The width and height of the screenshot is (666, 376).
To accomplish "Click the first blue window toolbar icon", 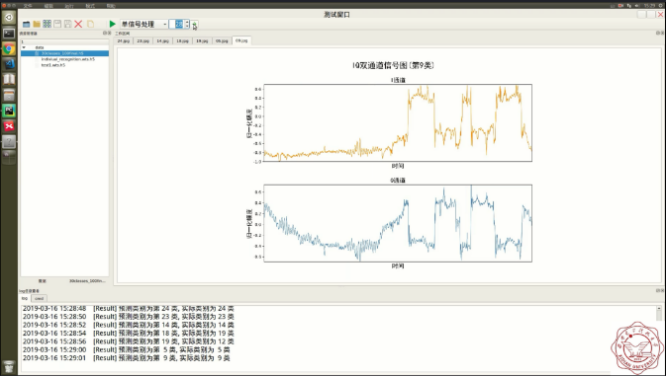I will pos(26,24).
